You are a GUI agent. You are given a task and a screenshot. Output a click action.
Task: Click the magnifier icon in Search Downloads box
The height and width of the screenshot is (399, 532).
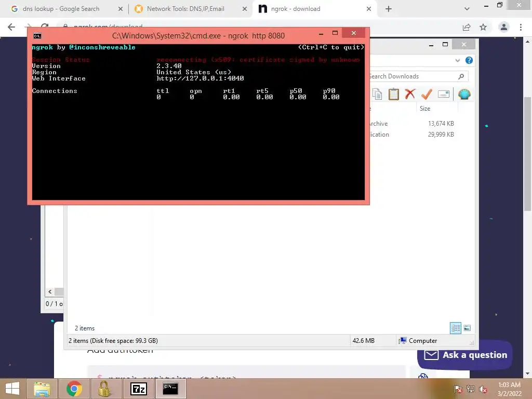[x=461, y=76]
